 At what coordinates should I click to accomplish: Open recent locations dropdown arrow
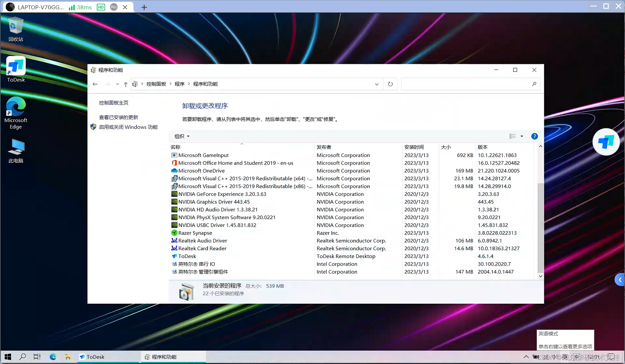(117, 84)
